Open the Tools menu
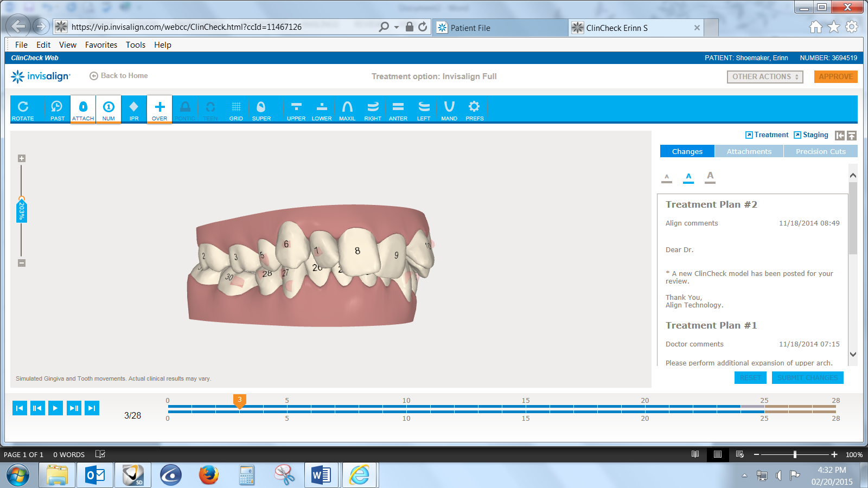 click(135, 44)
